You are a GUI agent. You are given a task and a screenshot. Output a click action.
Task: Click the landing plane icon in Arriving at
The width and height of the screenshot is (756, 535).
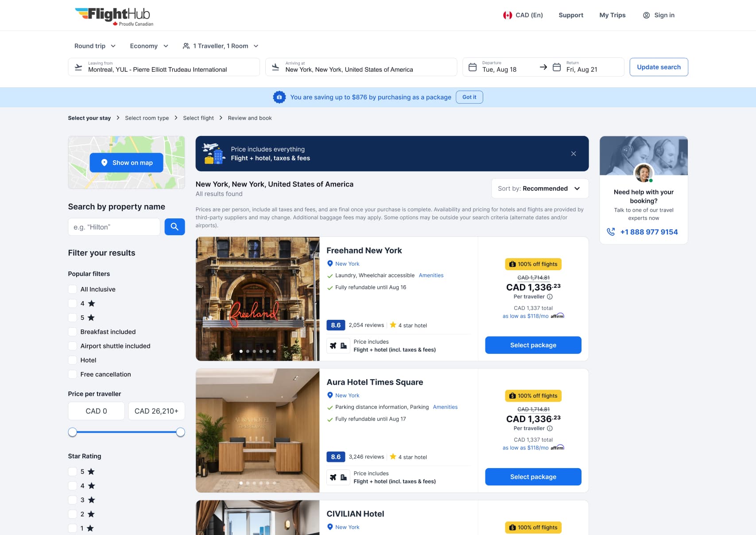tap(275, 67)
